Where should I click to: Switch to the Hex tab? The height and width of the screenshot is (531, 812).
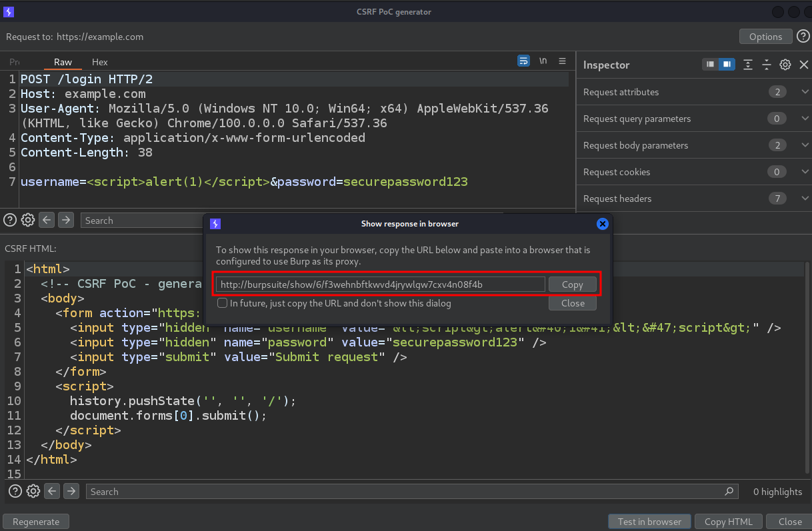pos(100,62)
